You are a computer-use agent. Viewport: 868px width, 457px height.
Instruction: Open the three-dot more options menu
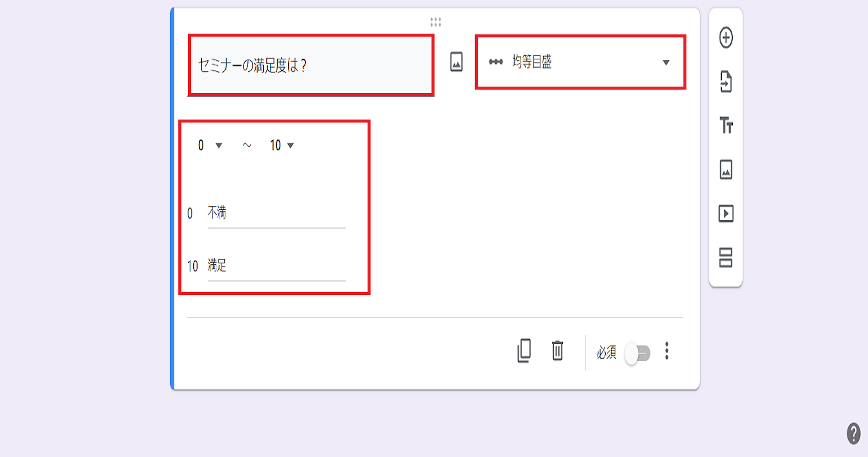point(667,351)
